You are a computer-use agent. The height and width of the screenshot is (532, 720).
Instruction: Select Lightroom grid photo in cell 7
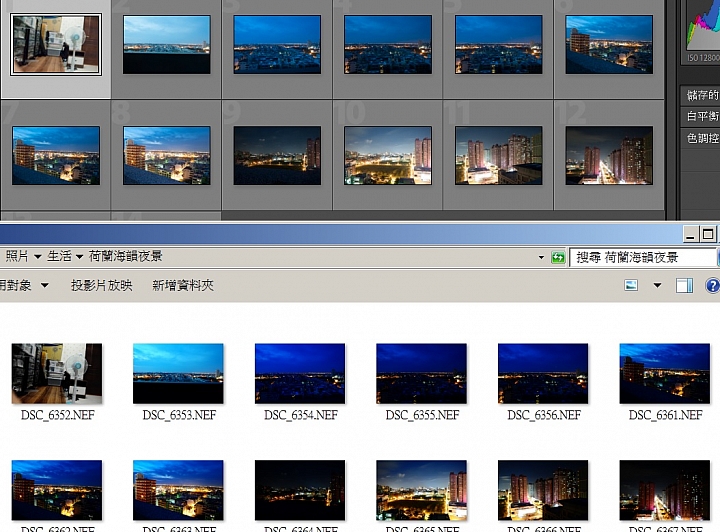[56, 156]
